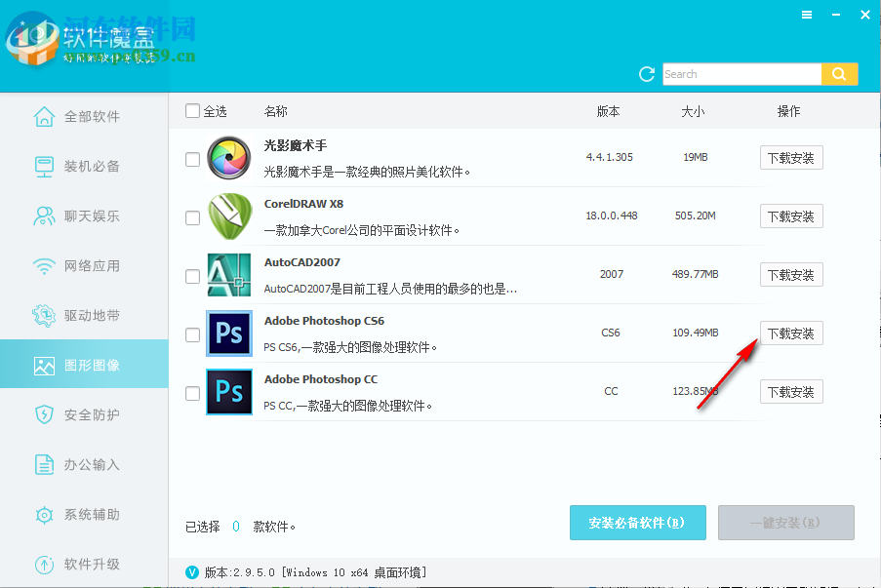This screenshot has height=588, width=881.
Task: Tick the Adobe Photoshop CS6 checkbox
Action: coord(192,334)
